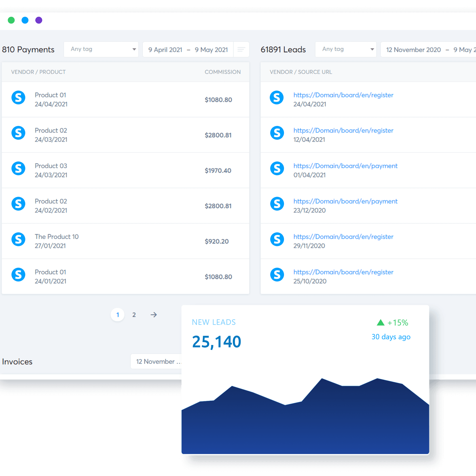This screenshot has width=476, height=476.
Task: Click the 'VENDOR / PRODUCT' column header
Action: [x=38, y=72]
